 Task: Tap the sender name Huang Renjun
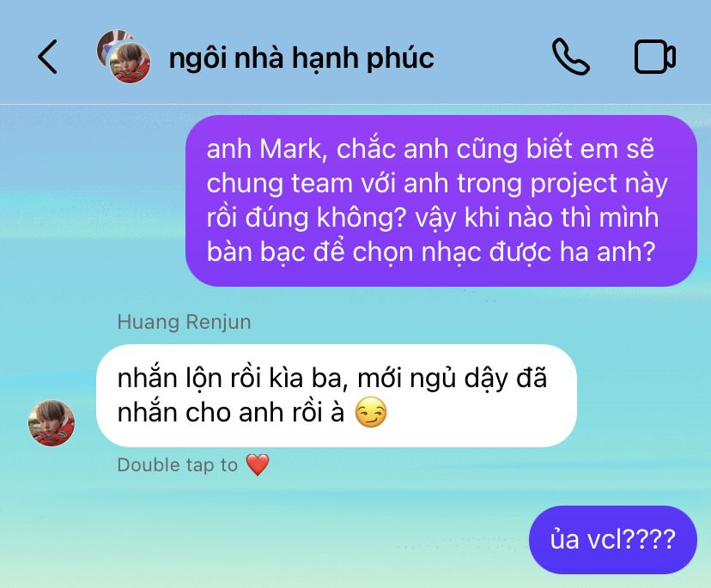[x=184, y=322]
